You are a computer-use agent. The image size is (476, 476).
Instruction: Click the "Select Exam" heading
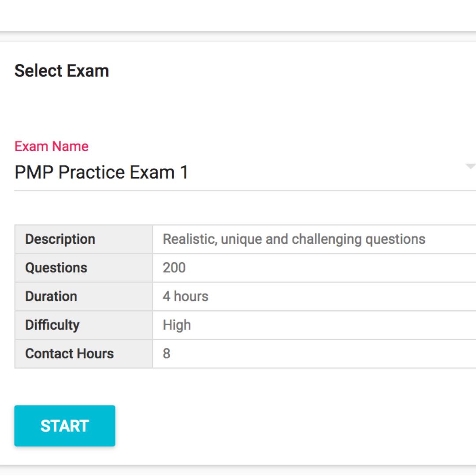[x=62, y=71]
